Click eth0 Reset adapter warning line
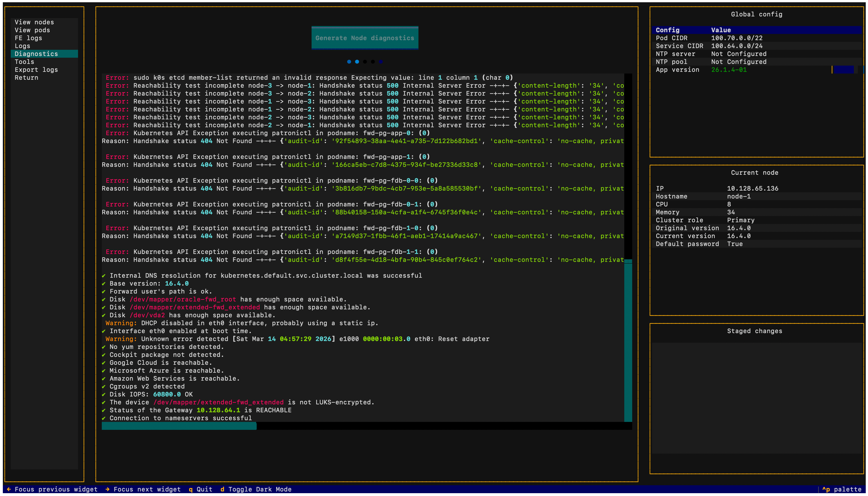This screenshot has width=868, height=496. point(297,339)
